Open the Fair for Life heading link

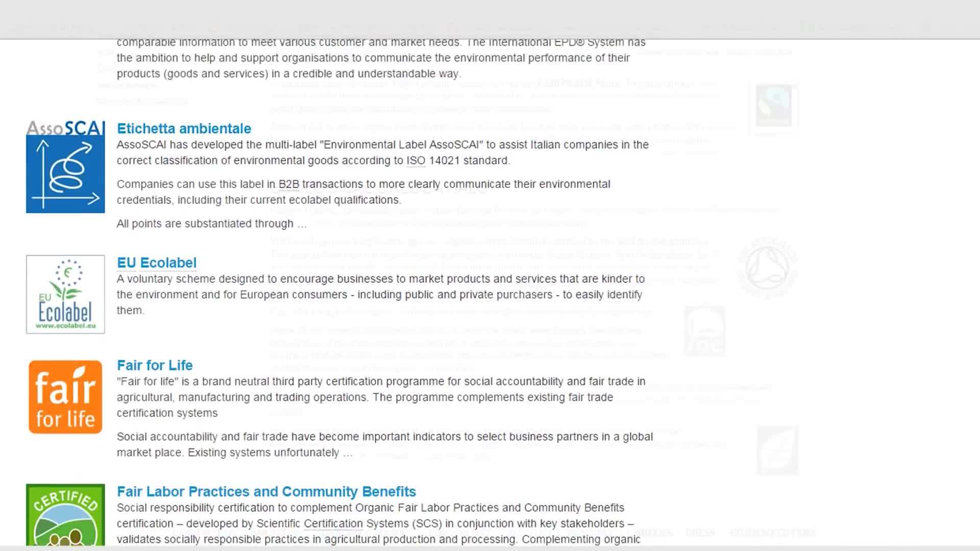[x=154, y=365]
